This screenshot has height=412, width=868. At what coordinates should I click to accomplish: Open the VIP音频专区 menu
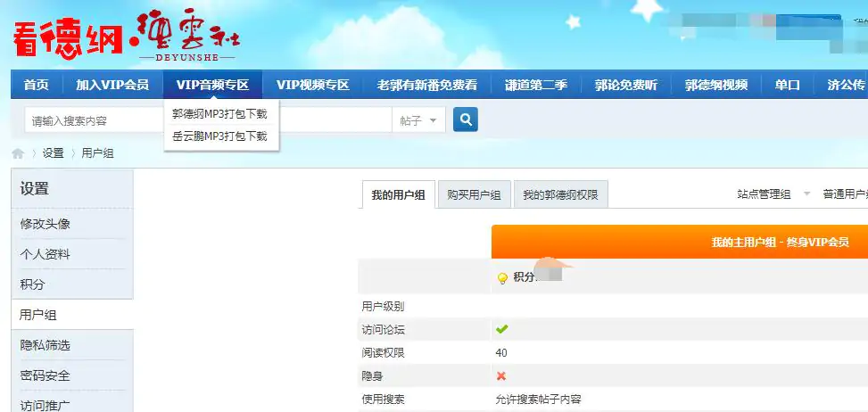pos(212,86)
